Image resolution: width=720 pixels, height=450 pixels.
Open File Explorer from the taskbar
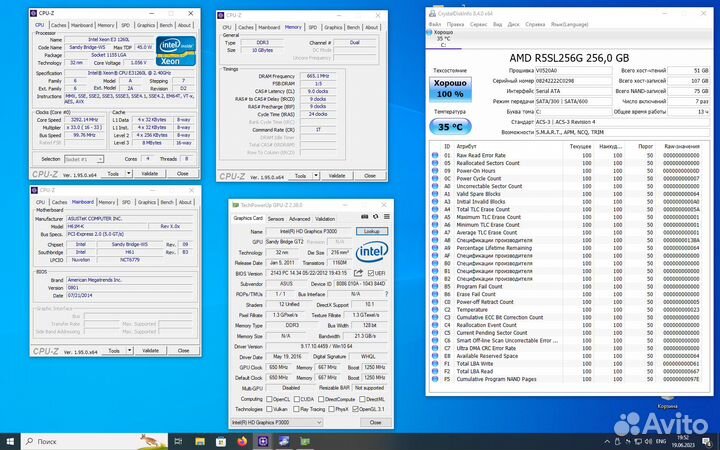click(200, 441)
